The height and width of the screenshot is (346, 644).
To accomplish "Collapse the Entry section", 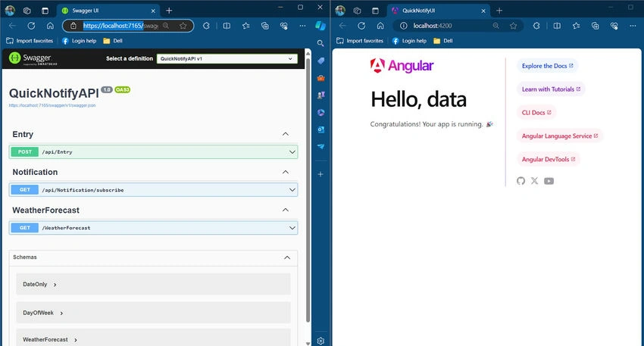I will pyautogui.click(x=286, y=134).
